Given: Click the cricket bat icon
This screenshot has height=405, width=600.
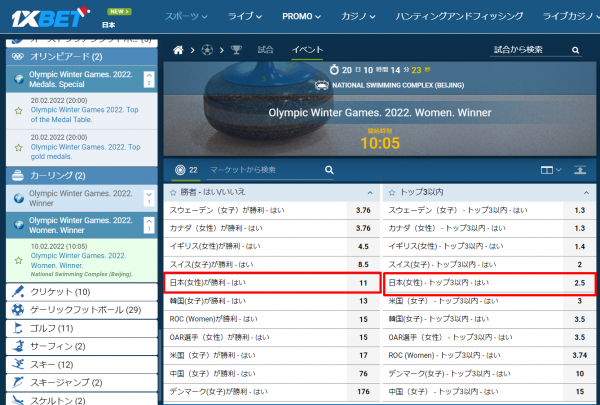Looking at the screenshot, I should coord(18,291).
